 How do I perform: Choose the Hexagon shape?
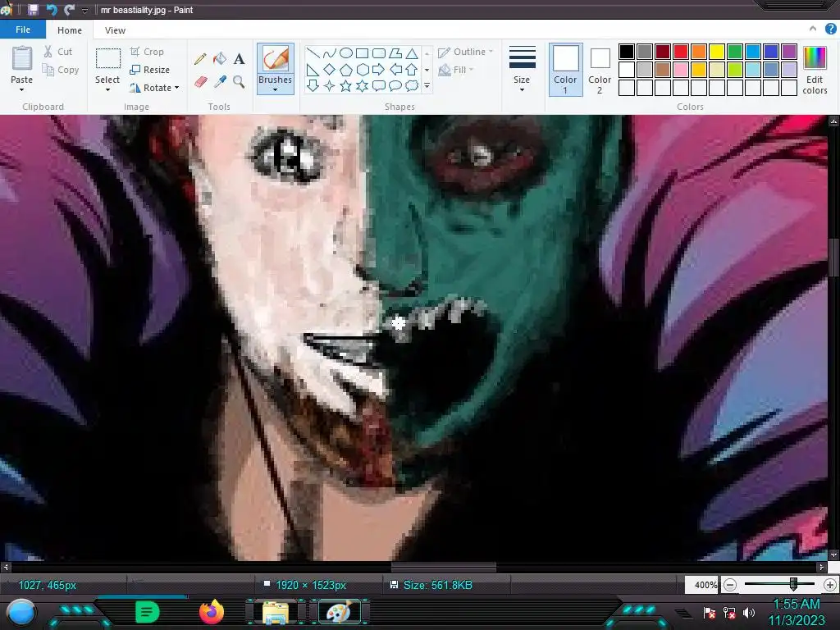[x=362, y=70]
